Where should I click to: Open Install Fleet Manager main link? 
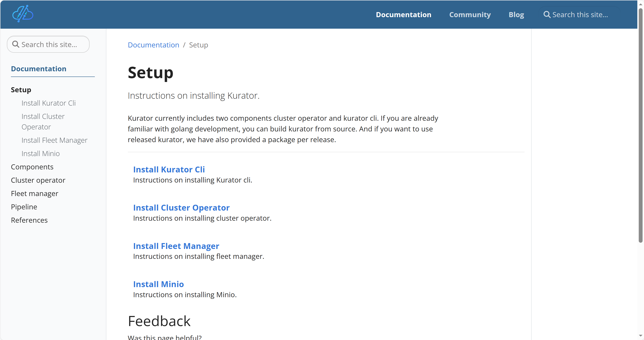(x=176, y=246)
